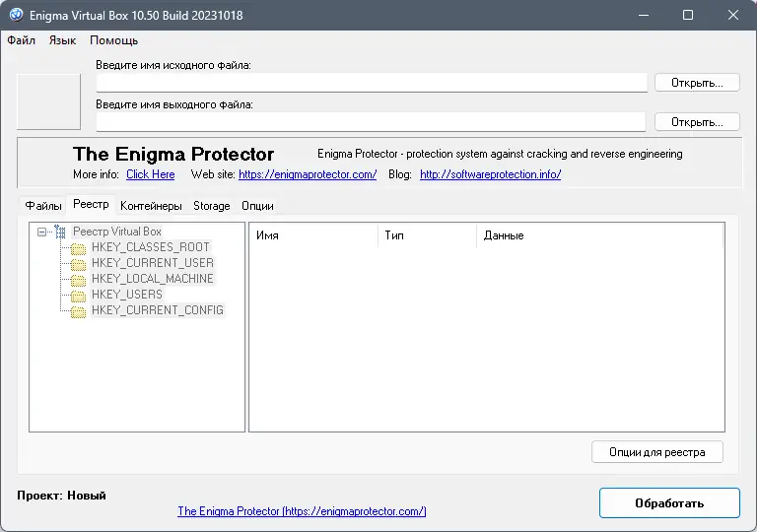The width and height of the screenshot is (757, 532).
Task: Select the HKEY_USERS tree item
Action: click(x=127, y=295)
